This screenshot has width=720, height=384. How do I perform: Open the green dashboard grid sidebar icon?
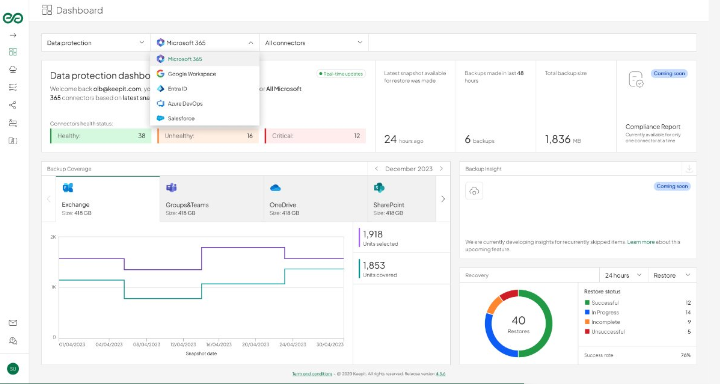[x=13, y=52]
